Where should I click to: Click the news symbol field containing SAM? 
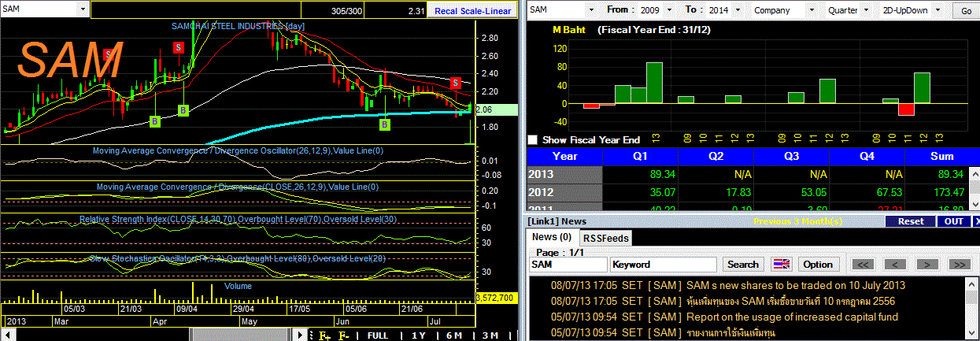tap(568, 265)
